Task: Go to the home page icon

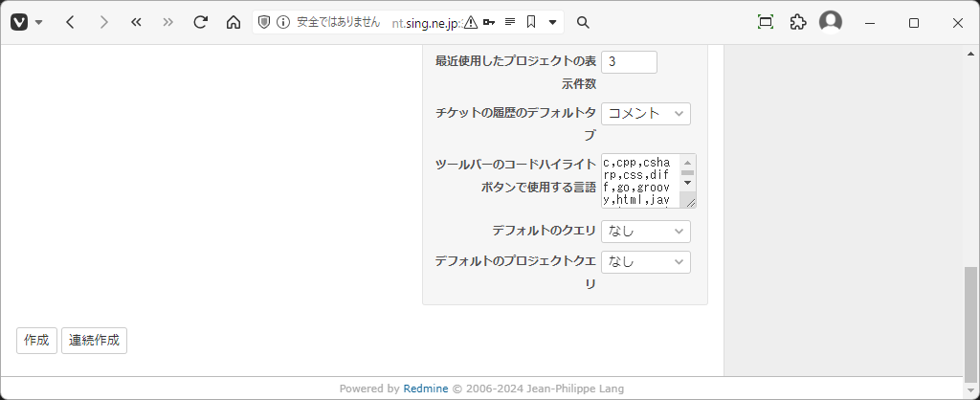Action: coord(234,23)
